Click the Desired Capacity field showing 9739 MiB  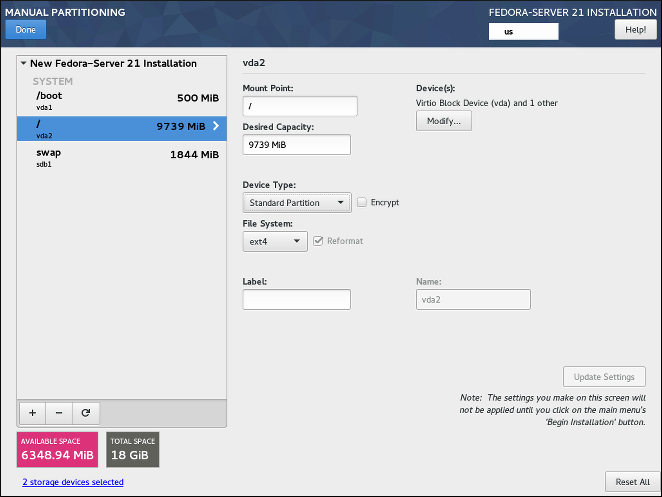pos(296,144)
